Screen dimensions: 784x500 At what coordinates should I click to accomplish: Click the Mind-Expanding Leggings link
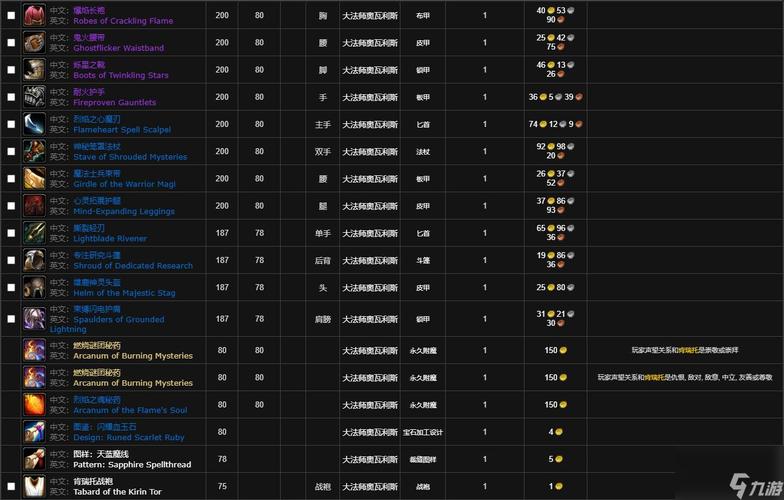click(x=124, y=212)
